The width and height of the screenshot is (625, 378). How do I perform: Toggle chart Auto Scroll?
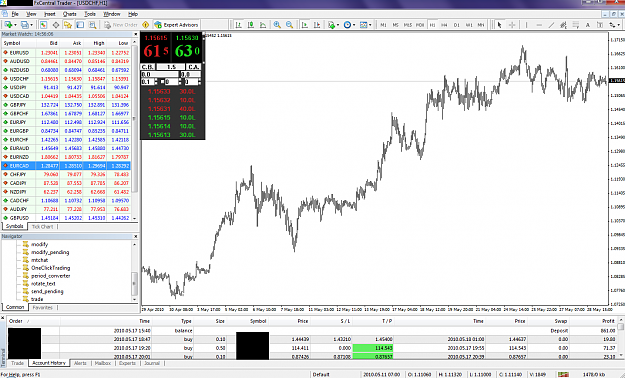[x=305, y=25]
